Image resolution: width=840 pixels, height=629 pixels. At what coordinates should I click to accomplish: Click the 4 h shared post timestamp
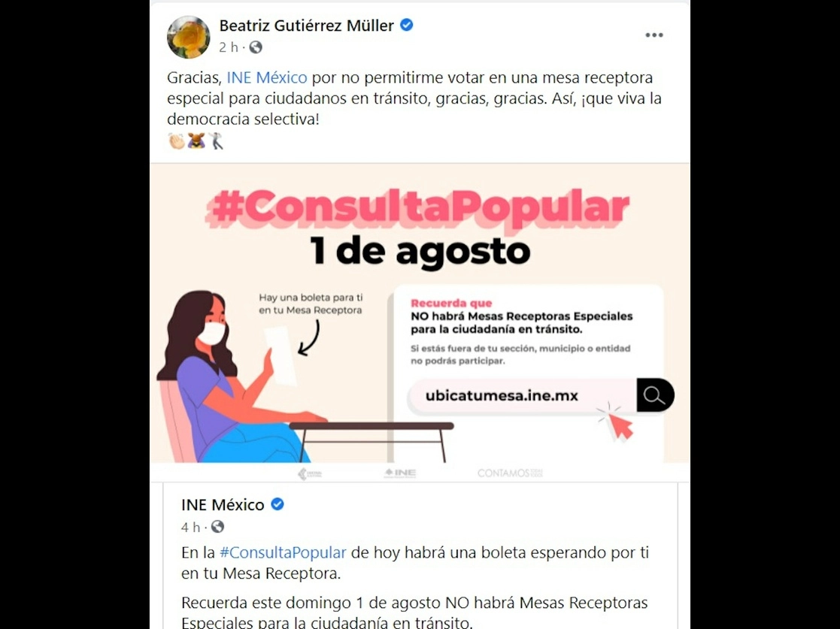[x=190, y=528]
